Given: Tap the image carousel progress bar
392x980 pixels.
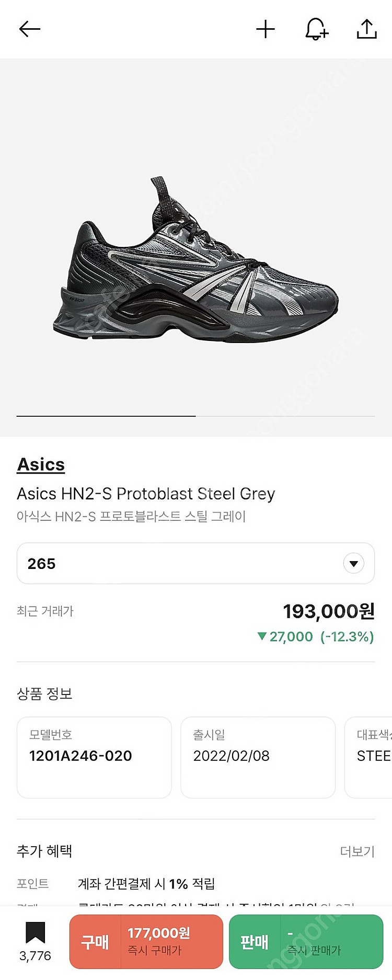Looking at the screenshot, I should (196, 416).
